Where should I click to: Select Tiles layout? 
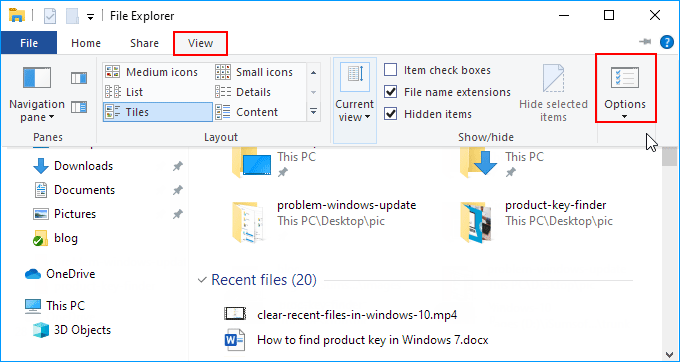pyautogui.click(x=158, y=112)
